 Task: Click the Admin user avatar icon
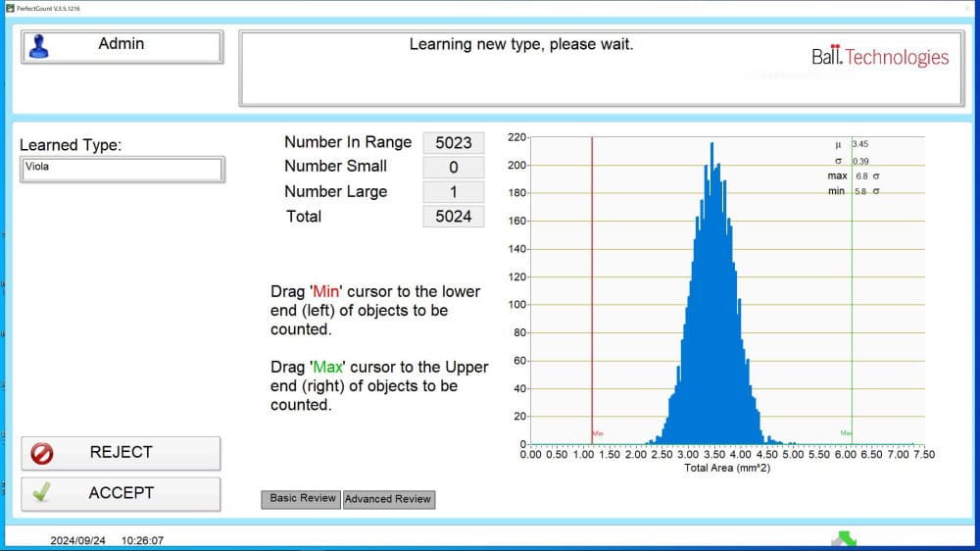(x=39, y=47)
